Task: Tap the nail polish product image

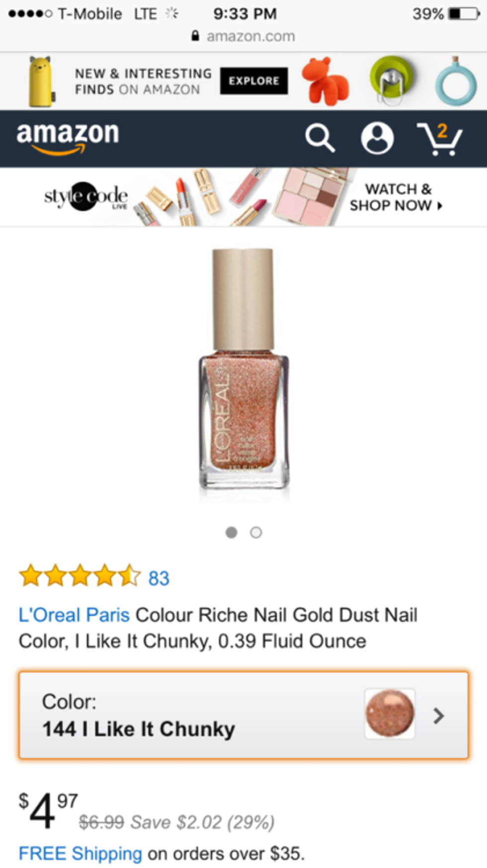Action: coord(243,369)
